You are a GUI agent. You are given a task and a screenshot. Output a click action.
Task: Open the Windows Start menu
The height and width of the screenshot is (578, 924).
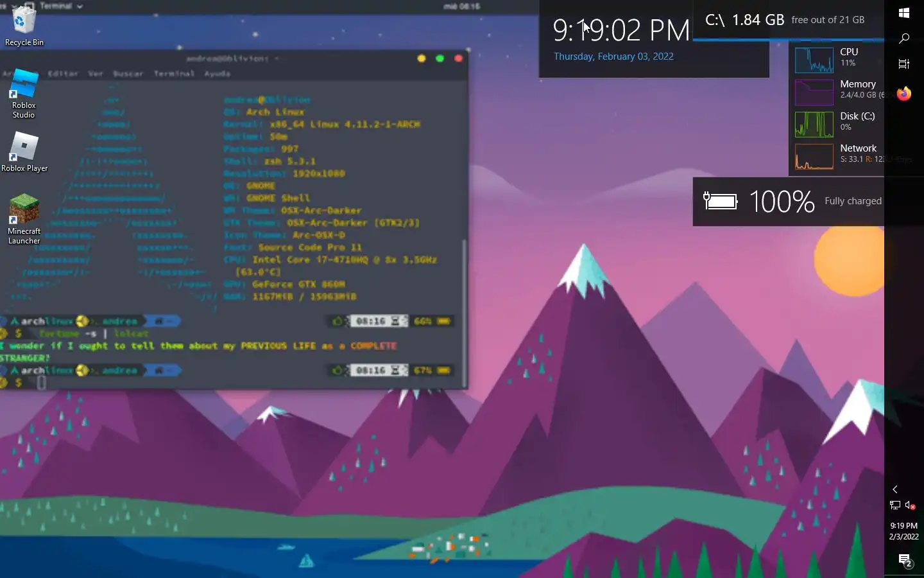tap(904, 13)
